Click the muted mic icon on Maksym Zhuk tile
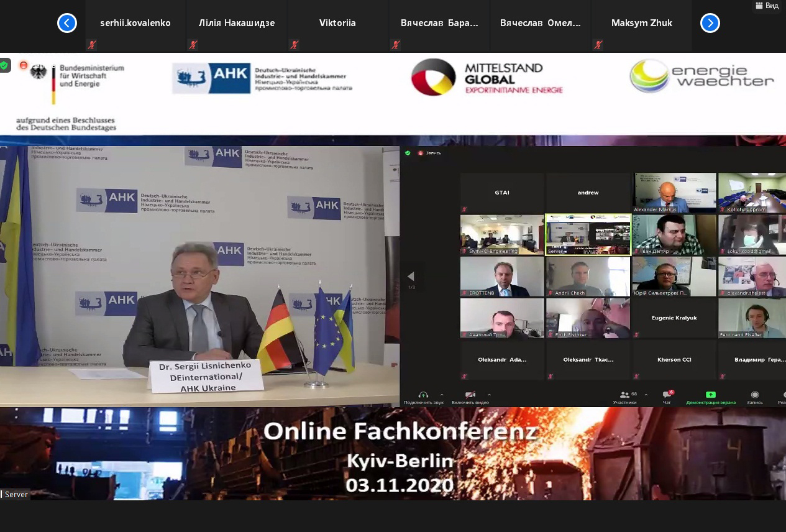The width and height of the screenshot is (786, 532). [598, 45]
